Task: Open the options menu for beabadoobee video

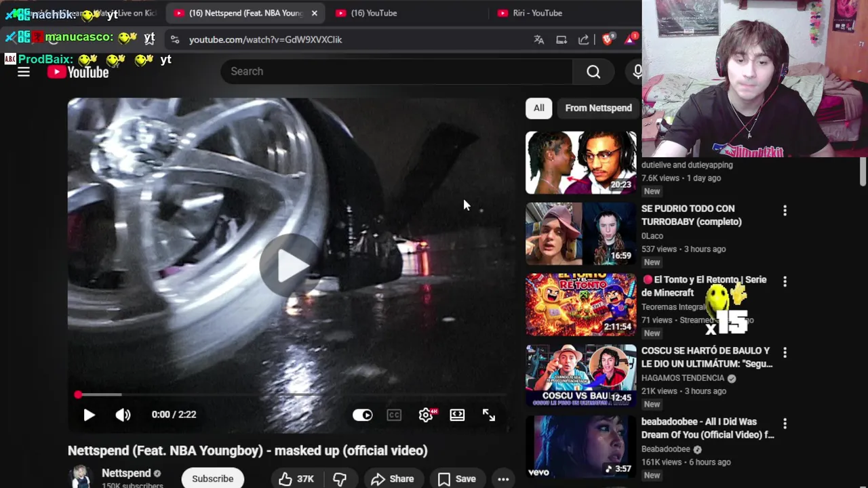Action: click(x=785, y=424)
